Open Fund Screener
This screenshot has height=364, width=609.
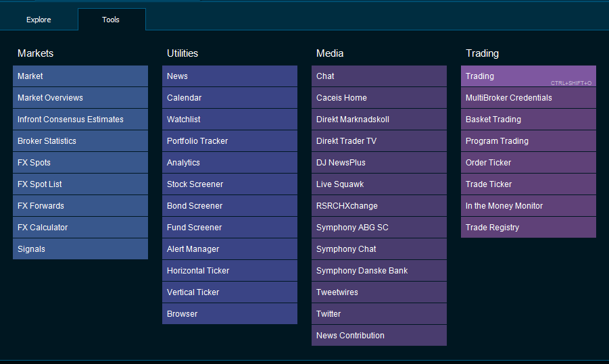click(230, 228)
